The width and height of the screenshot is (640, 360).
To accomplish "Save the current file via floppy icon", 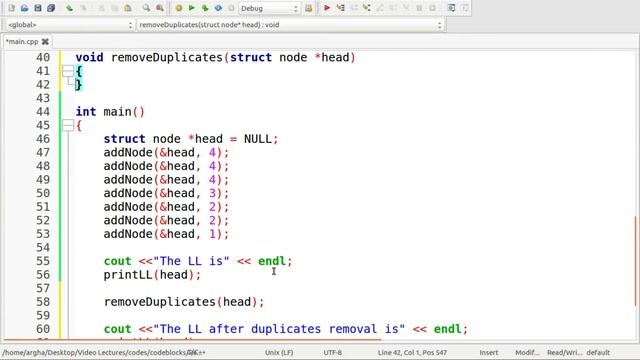I will tap(38, 8).
